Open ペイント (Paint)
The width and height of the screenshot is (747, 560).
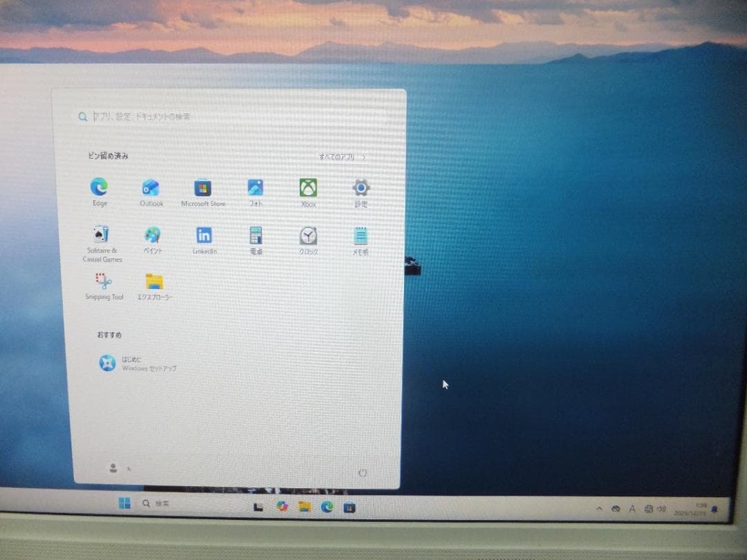pyautogui.click(x=151, y=236)
